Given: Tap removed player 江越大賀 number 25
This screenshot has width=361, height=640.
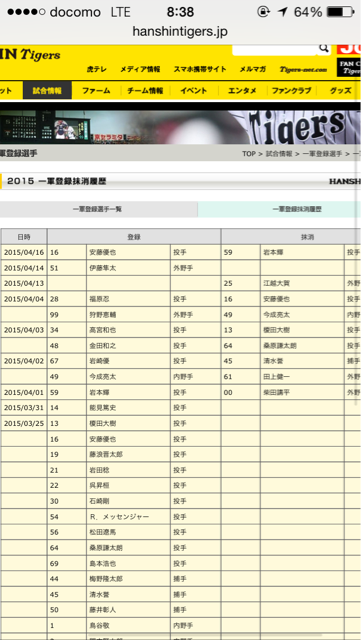Looking at the screenshot, I should pyautogui.click(x=277, y=284).
